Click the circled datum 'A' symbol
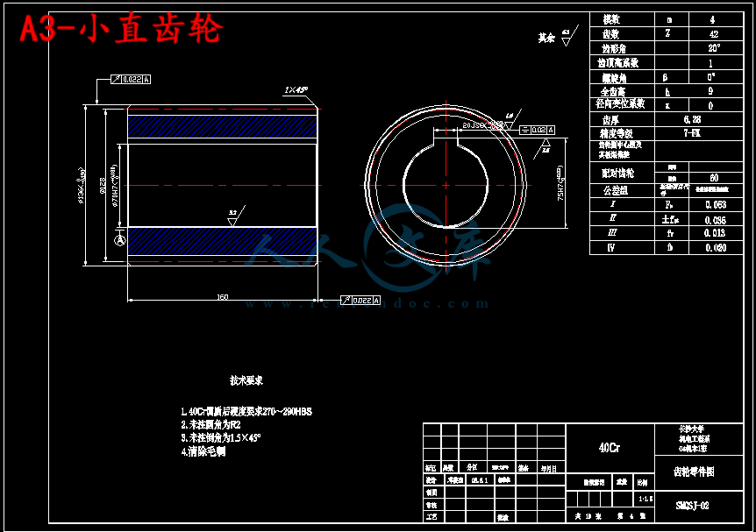The width and height of the screenshot is (756, 532). coord(119,239)
